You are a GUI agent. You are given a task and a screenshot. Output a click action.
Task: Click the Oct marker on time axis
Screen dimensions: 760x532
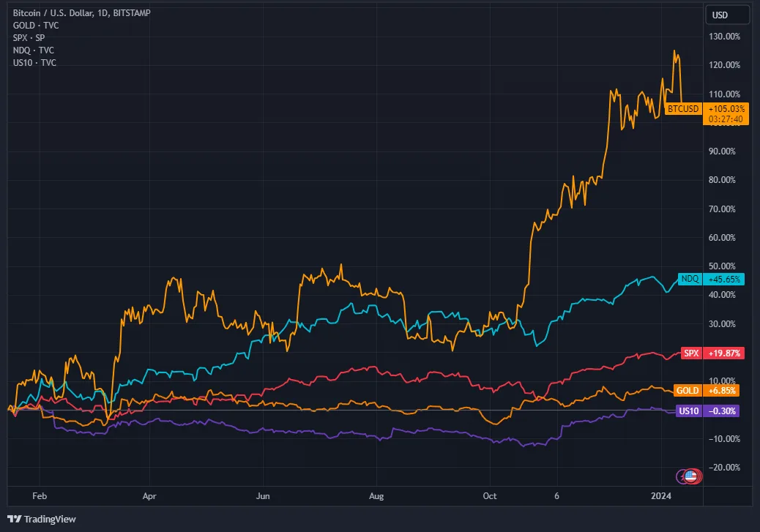[x=490, y=495]
